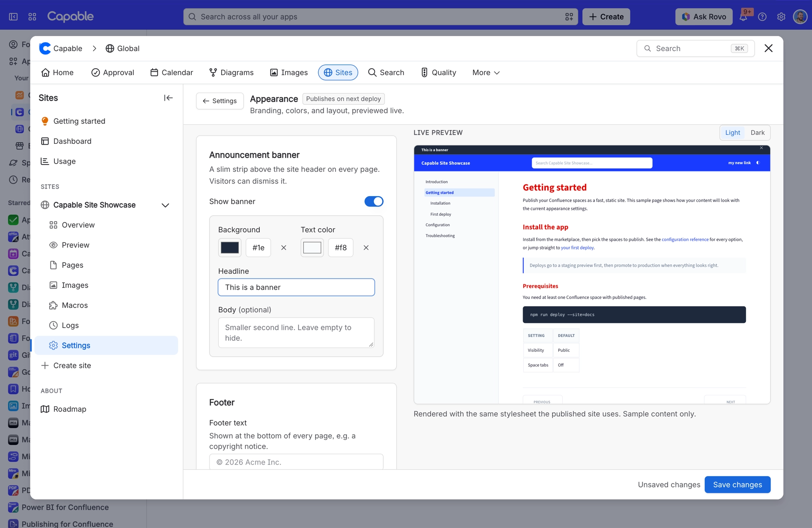Focus the Headline text field
Screen dimensions: 812x528
click(x=296, y=287)
